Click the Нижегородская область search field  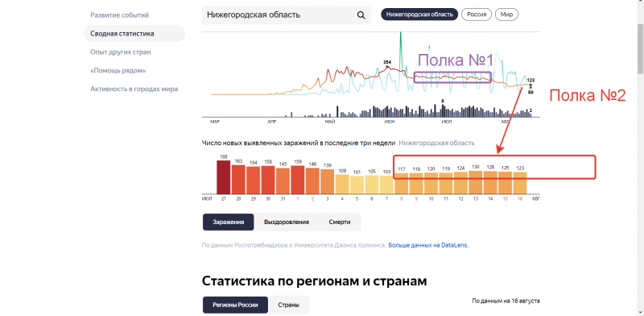click(x=287, y=15)
